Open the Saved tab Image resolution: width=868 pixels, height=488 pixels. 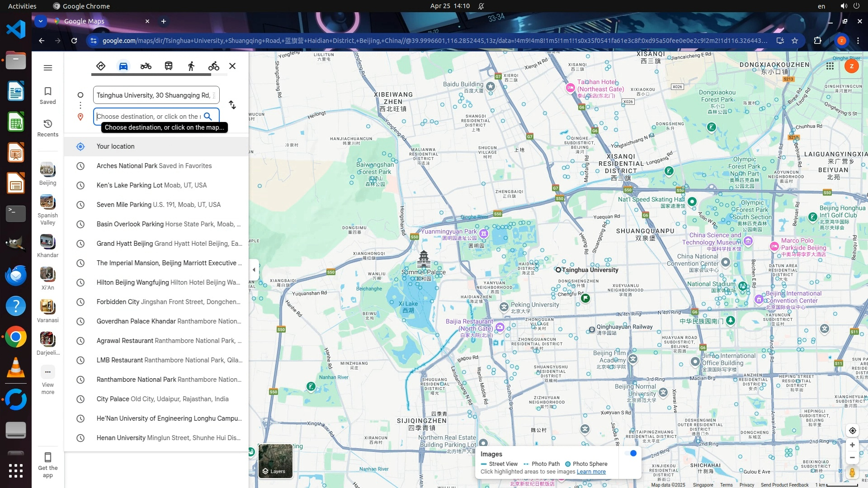click(47, 95)
